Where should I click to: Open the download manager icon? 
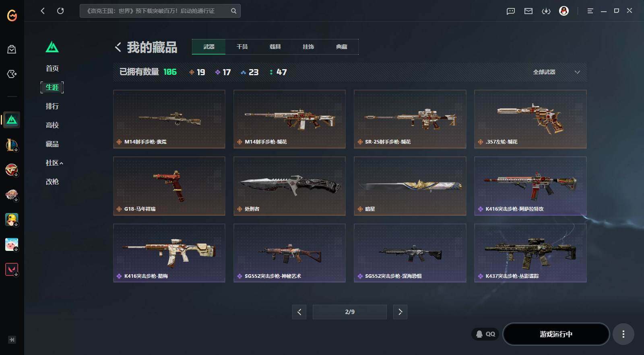pyautogui.click(x=546, y=11)
